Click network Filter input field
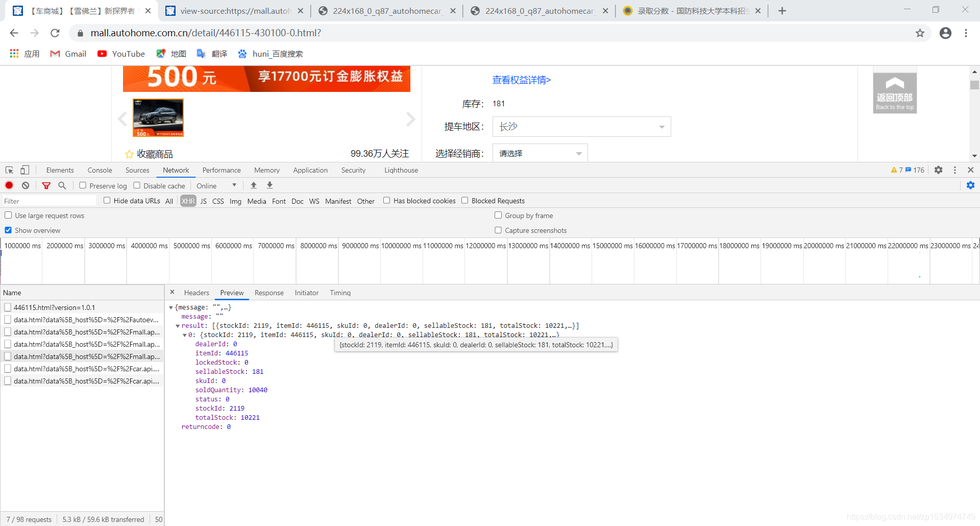 [49, 201]
